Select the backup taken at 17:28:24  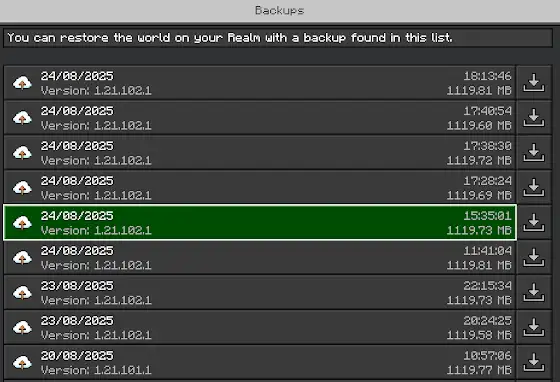(x=260, y=187)
